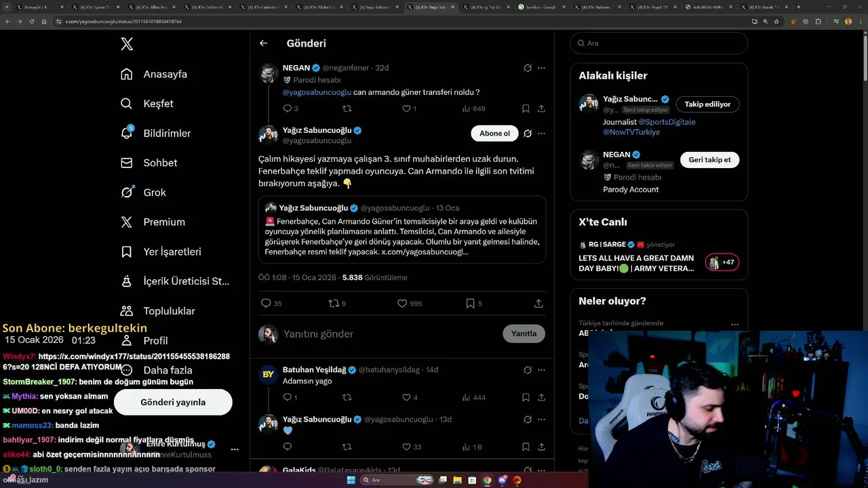Click browser reload button

(31, 22)
